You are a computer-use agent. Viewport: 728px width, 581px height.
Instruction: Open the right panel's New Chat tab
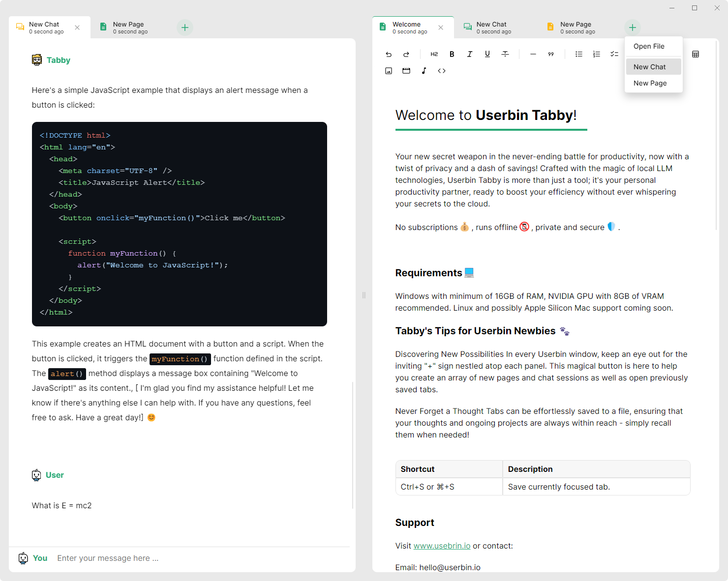coord(494,28)
